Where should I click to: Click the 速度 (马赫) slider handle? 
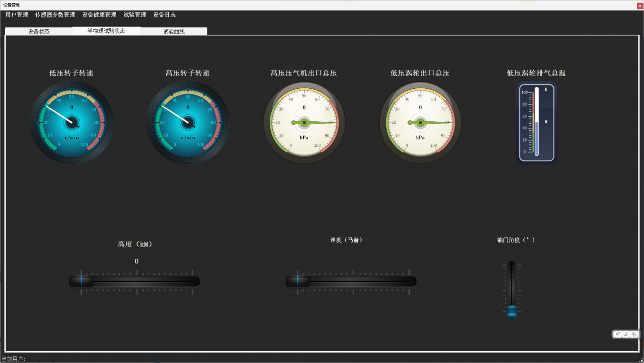point(298,282)
